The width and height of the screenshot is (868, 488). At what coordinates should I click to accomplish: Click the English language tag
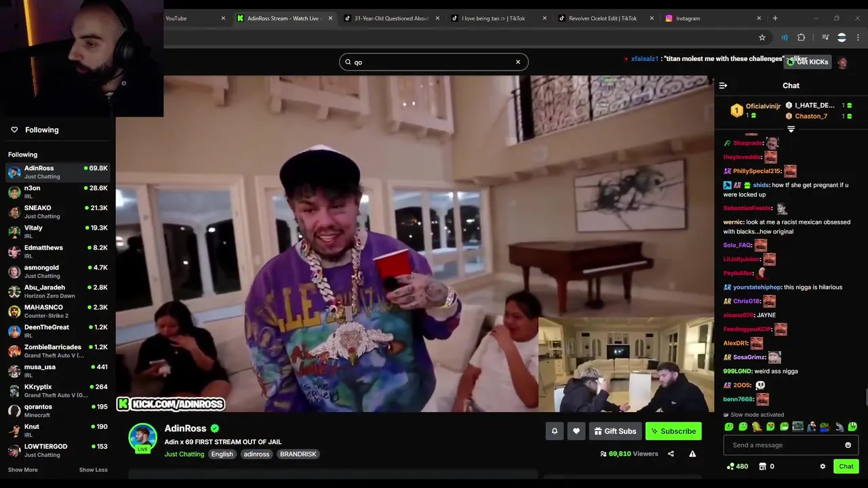[222, 454]
